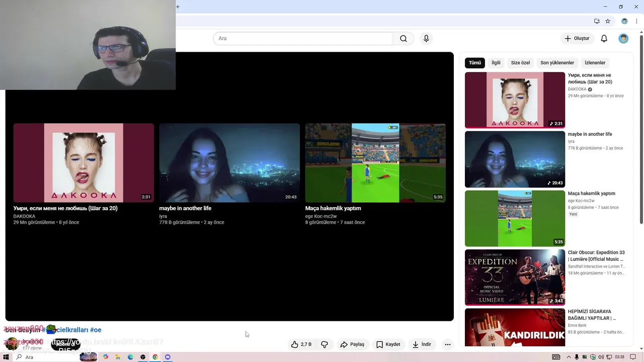Click ege Koc-mc2w channel in sidebar
644x362 pixels.
[581, 201]
